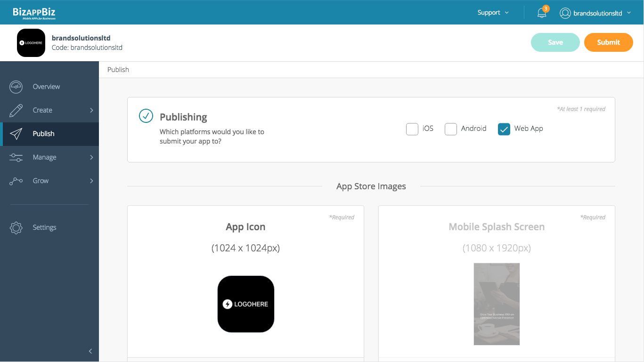Screen dimensions: 644x362
Task: Open notifications bell icon
Action: pyautogui.click(x=542, y=13)
